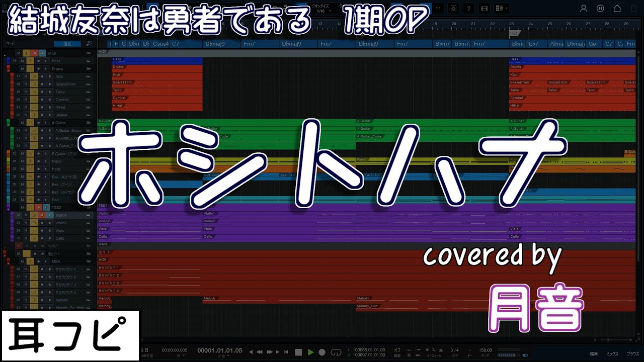Image resolution: width=644 pixels, height=362 pixels.
Task: Click the Stop button in transport
Action: click(298, 352)
